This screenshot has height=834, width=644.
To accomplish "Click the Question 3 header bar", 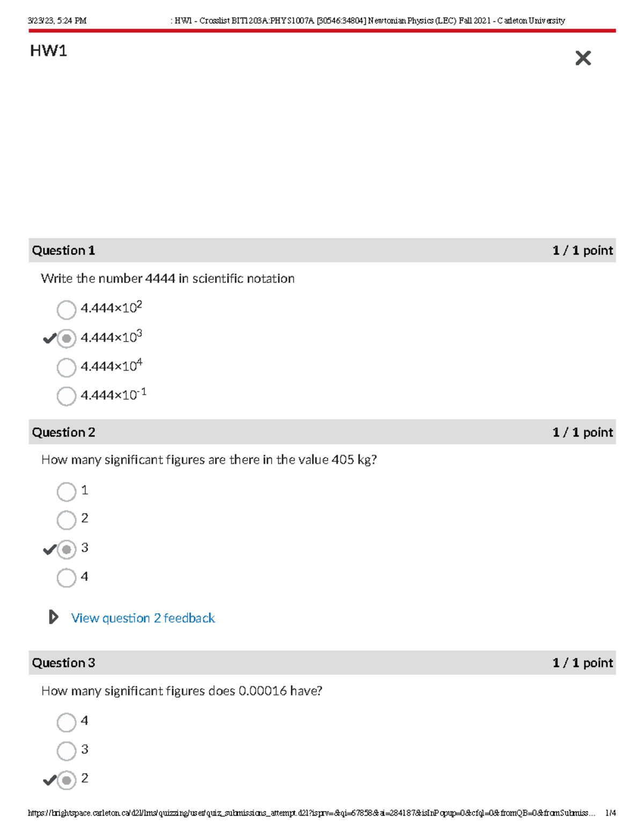I will [322, 663].
